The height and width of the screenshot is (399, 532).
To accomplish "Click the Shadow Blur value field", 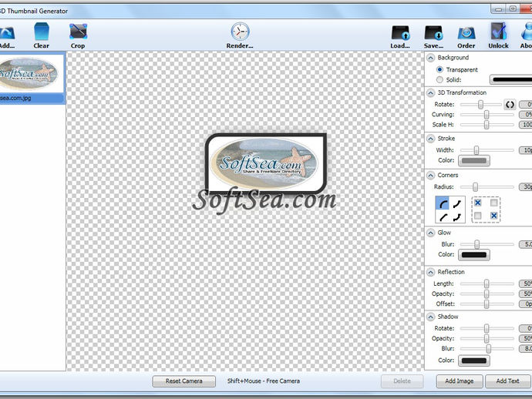I will pyautogui.click(x=526, y=348).
